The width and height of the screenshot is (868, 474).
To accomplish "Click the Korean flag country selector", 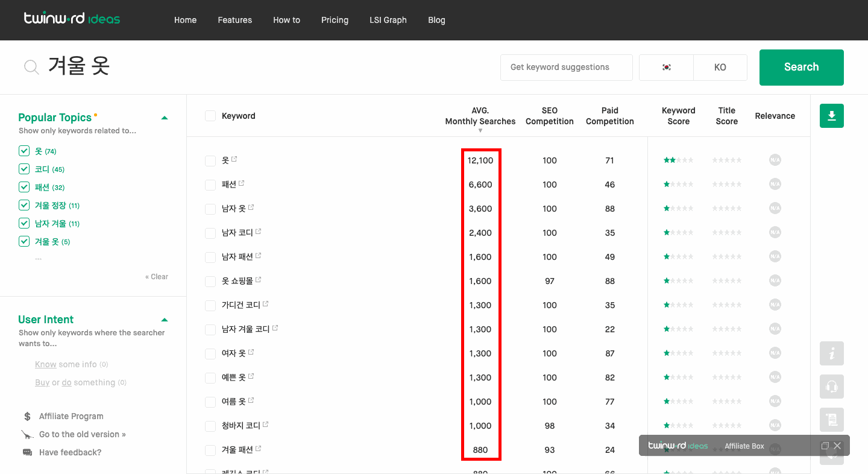I will pos(666,67).
